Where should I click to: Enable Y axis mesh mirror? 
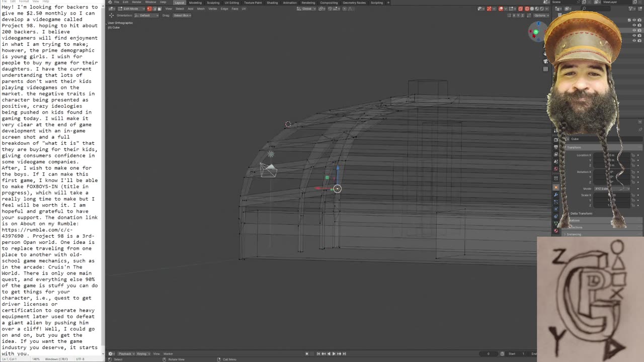coord(518,16)
